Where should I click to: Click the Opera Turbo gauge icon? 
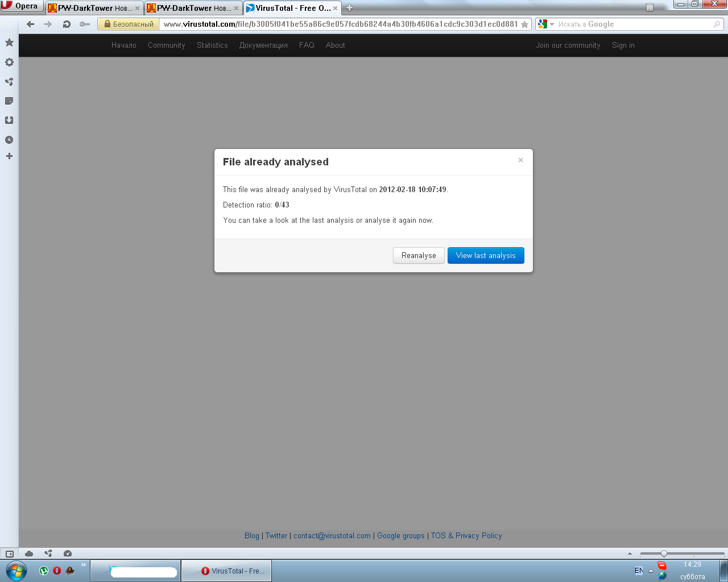(x=68, y=554)
